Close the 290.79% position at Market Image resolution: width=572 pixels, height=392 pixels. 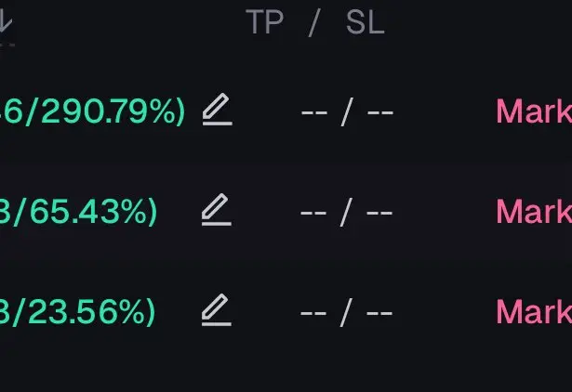coord(534,111)
